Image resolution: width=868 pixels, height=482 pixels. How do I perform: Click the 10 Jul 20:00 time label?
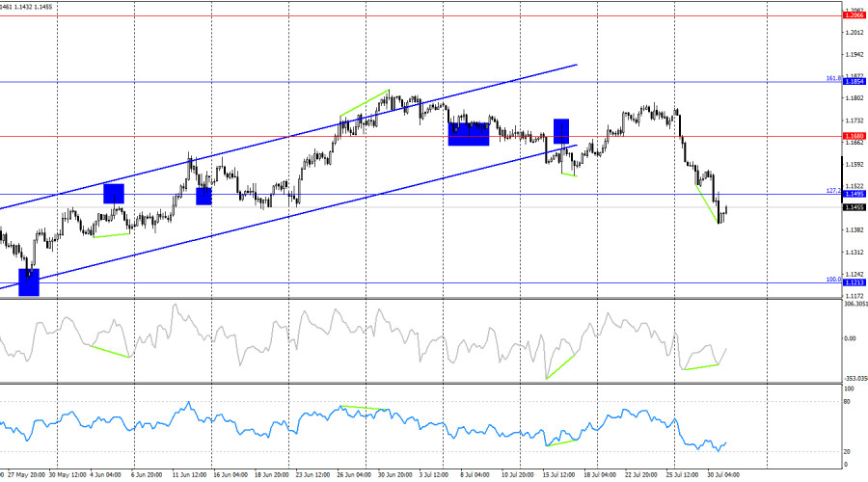pos(518,475)
